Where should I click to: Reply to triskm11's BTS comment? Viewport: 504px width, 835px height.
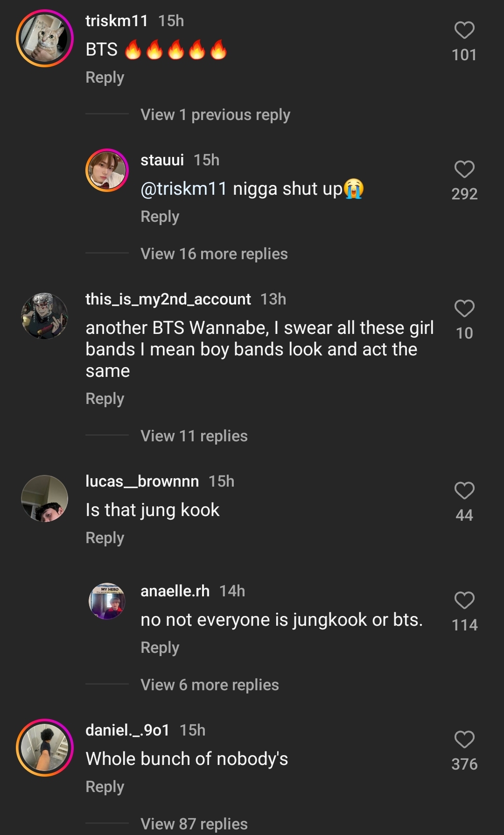pos(105,78)
